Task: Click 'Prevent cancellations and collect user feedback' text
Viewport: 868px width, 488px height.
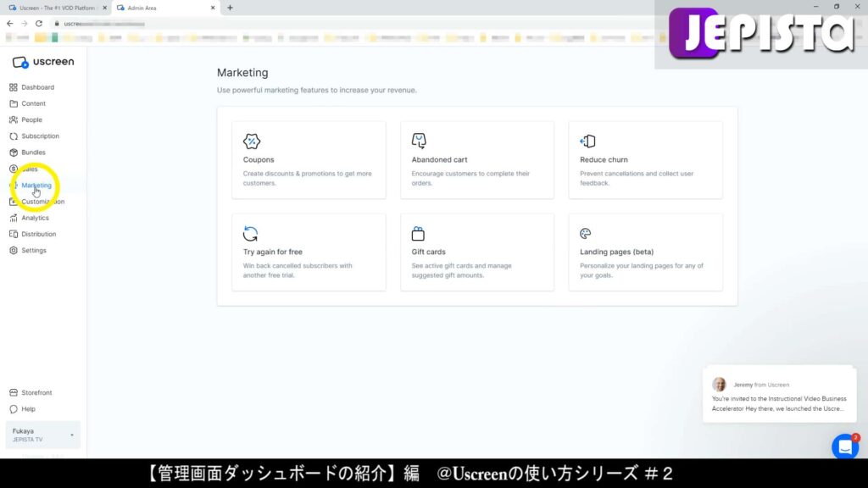Action: pos(637,178)
